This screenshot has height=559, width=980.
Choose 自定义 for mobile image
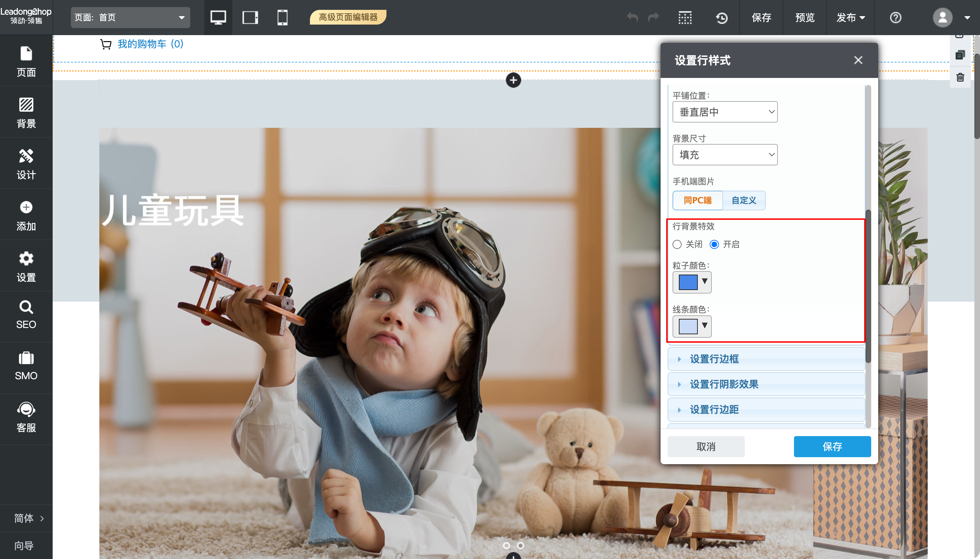[x=744, y=200]
